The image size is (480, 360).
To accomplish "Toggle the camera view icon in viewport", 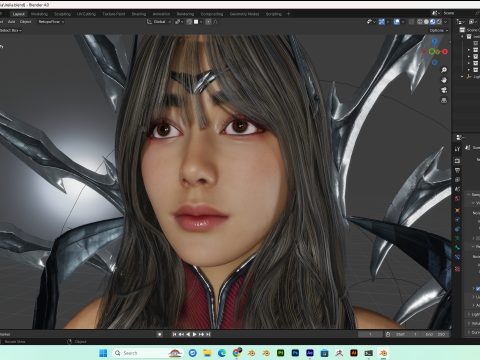I will (x=444, y=90).
